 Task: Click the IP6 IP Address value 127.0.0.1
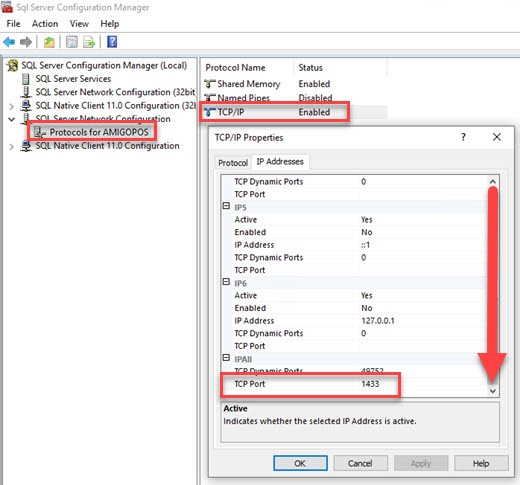(x=378, y=321)
